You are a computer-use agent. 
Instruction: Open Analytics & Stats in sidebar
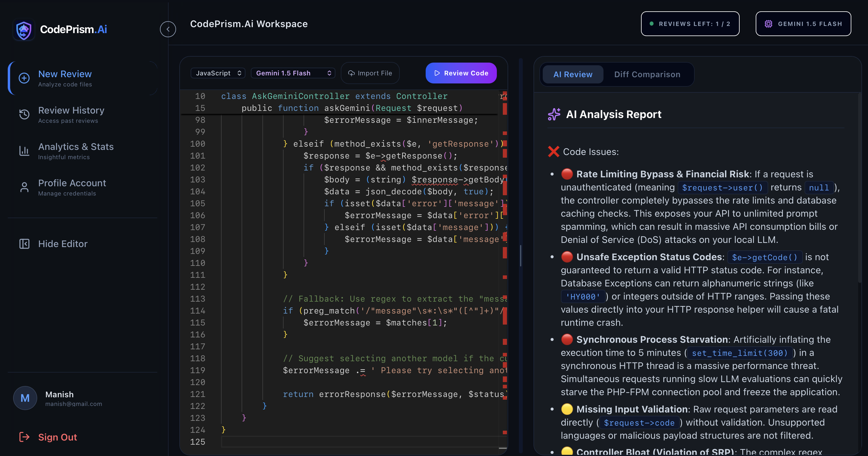pos(83,151)
